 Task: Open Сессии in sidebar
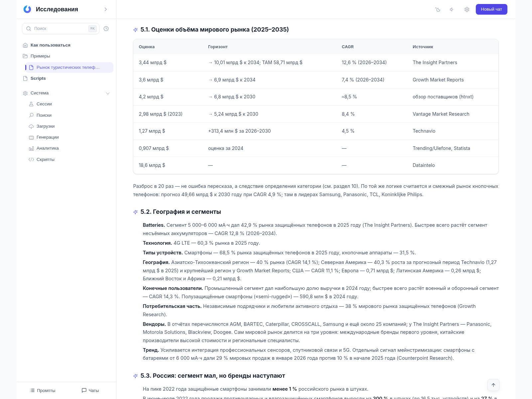click(44, 104)
